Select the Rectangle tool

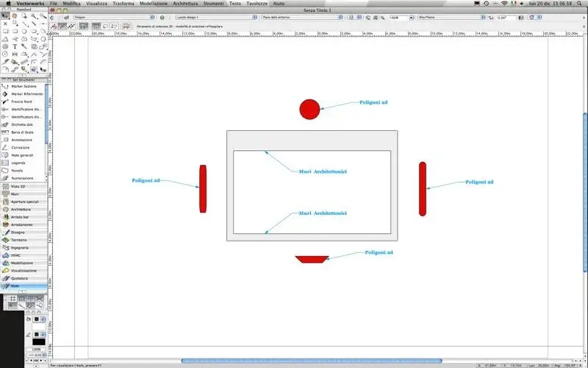[5, 31]
